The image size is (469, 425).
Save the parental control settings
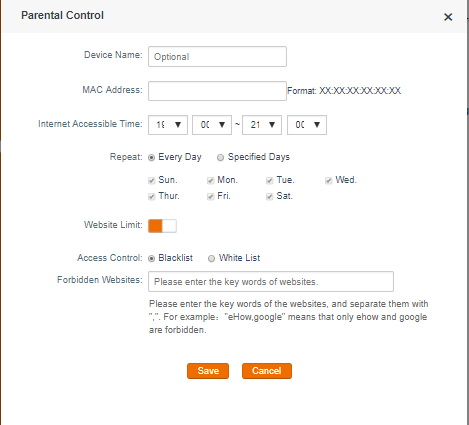coord(208,371)
